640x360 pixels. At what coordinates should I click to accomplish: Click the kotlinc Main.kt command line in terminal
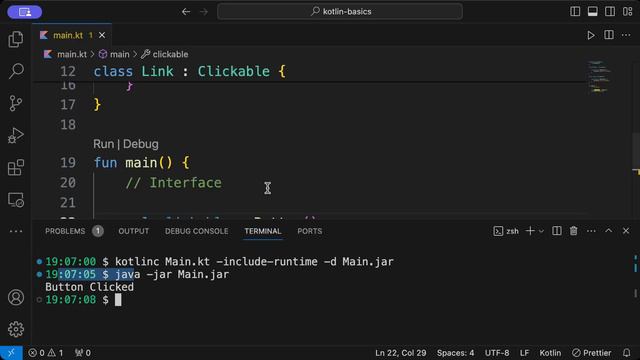(254, 262)
